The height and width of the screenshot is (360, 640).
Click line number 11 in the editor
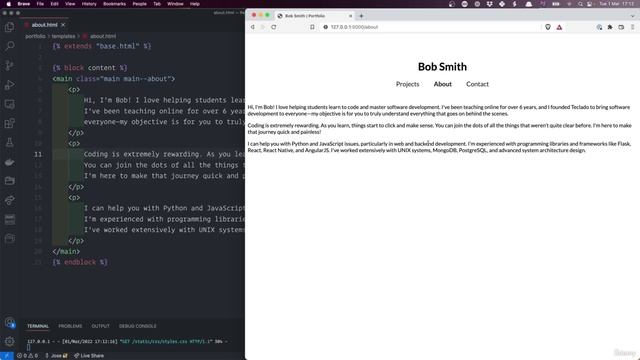(x=38, y=154)
